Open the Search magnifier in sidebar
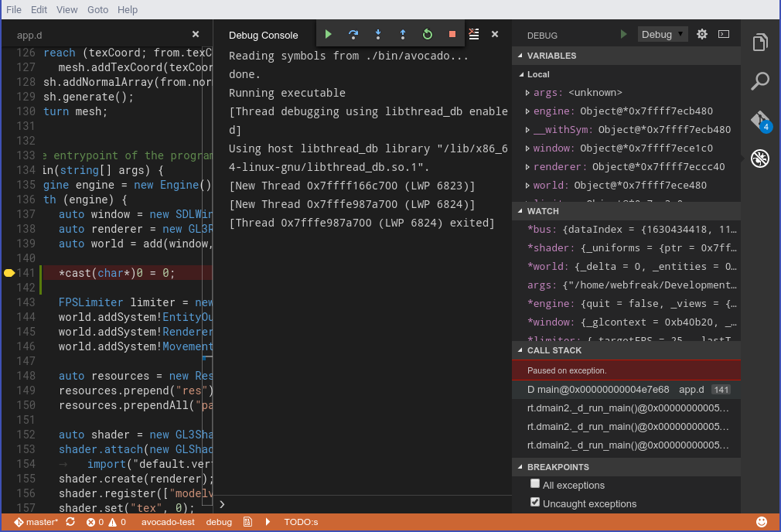This screenshot has height=532, width=781. coord(760,80)
